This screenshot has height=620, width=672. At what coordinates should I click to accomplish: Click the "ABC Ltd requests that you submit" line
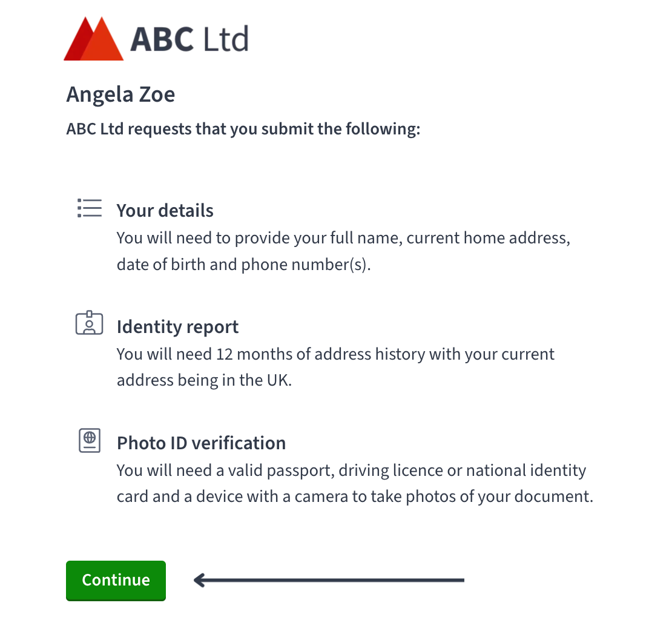(x=243, y=130)
